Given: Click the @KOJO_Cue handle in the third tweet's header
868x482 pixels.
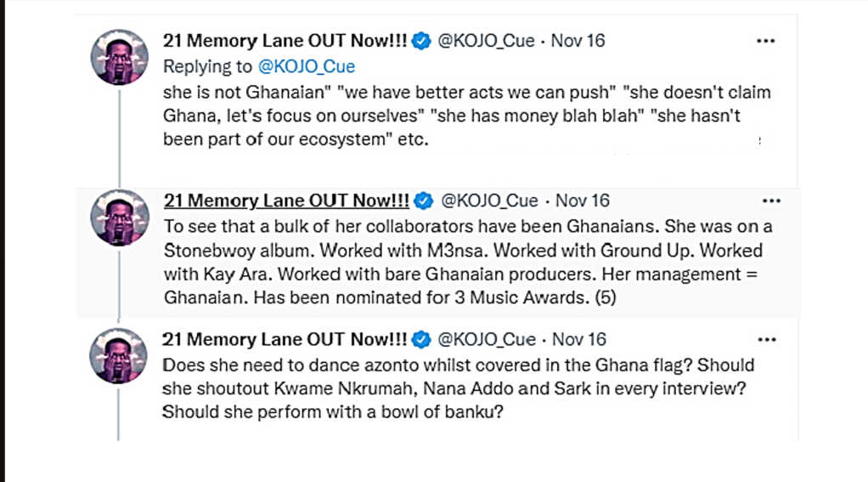Looking at the screenshot, I should [487, 339].
